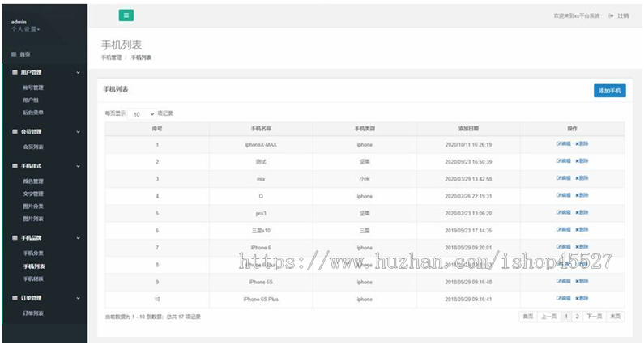Click the 注销 logout icon link
This screenshot has height=345, width=644.
click(619, 15)
